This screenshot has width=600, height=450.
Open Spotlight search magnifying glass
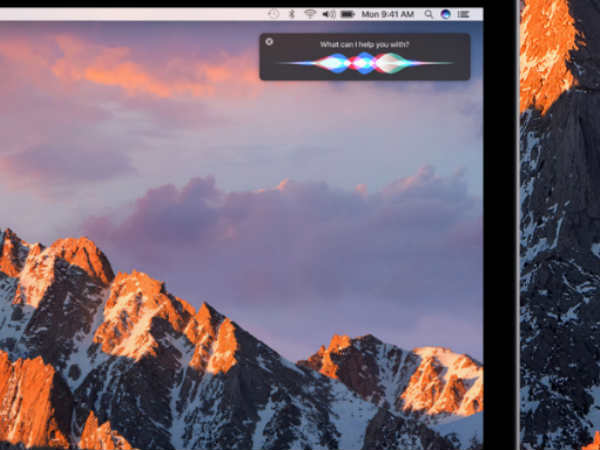point(429,15)
